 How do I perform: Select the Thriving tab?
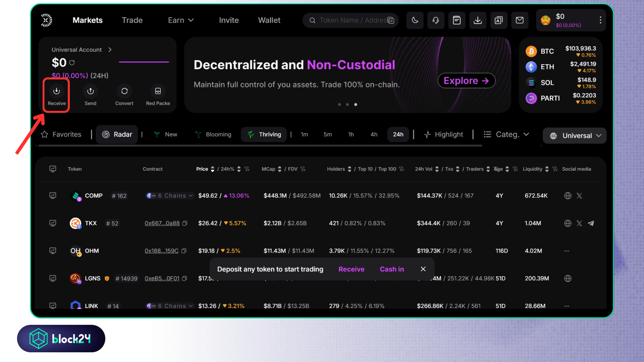click(x=264, y=134)
